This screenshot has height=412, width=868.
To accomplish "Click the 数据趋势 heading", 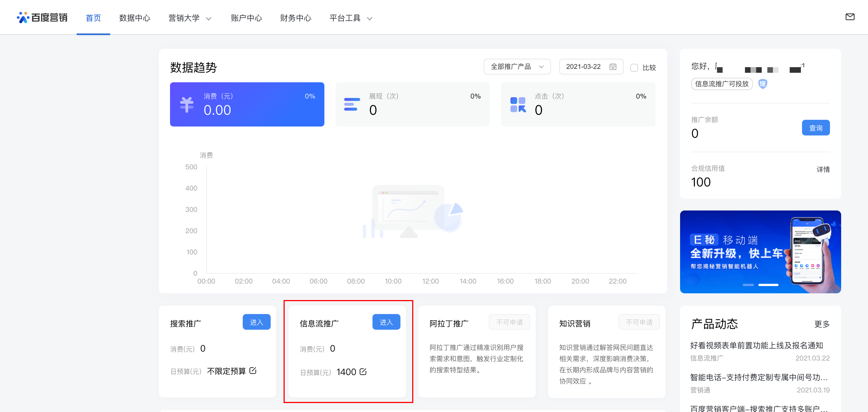I will pyautogui.click(x=194, y=67).
